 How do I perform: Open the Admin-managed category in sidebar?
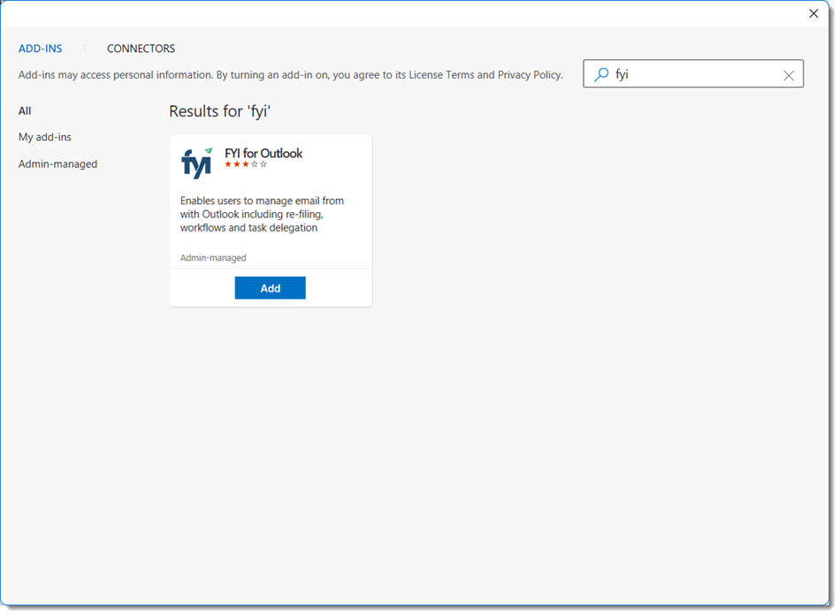pyautogui.click(x=57, y=164)
